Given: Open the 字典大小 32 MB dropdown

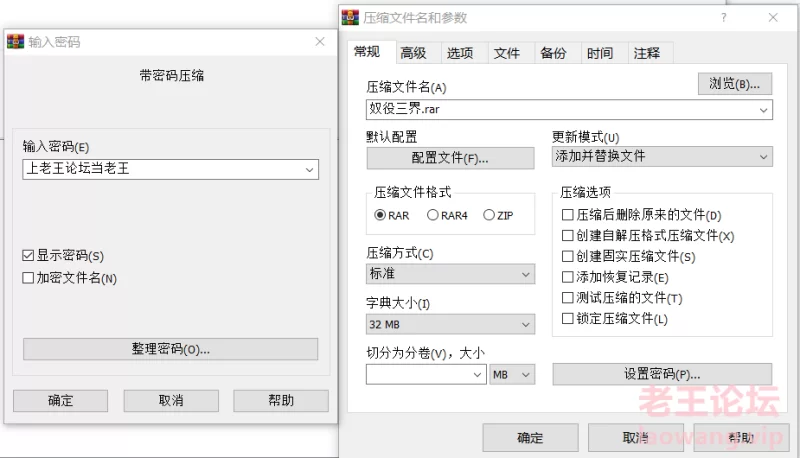Looking at the screenshot, I should 451,324.
